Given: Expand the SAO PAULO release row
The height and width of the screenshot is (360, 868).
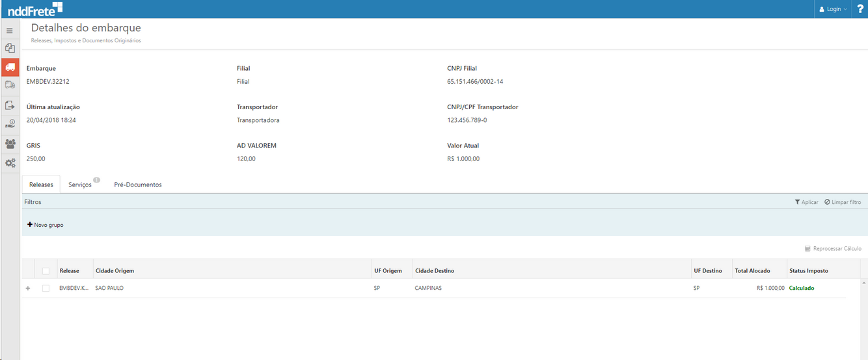Looking at the screenshot, I should point(27,288).
